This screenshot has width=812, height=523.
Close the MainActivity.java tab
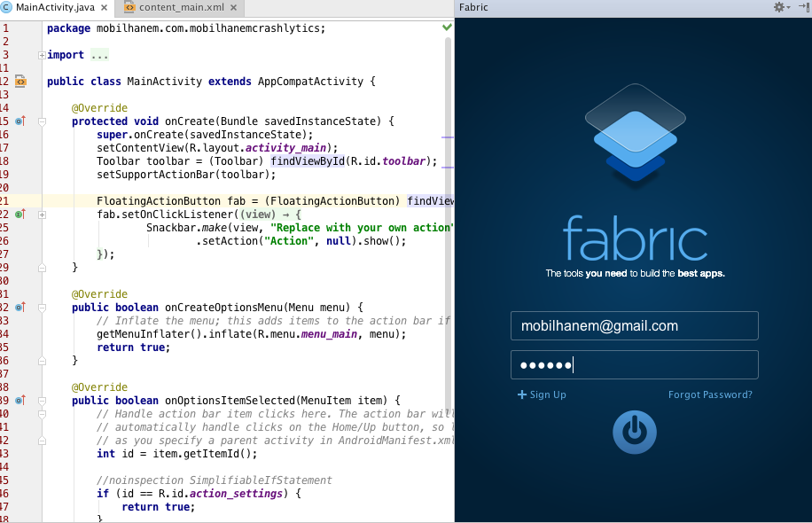tap(103, 7)
